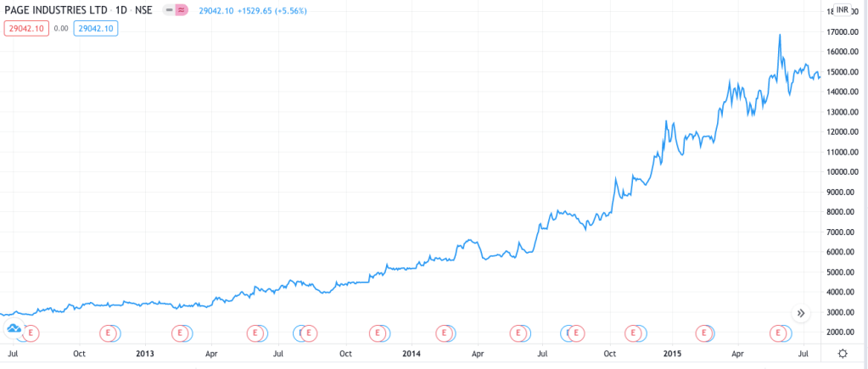Toggle the pink approximate-equal data indicator
The image size is (868, 369).
coord(181,10)
